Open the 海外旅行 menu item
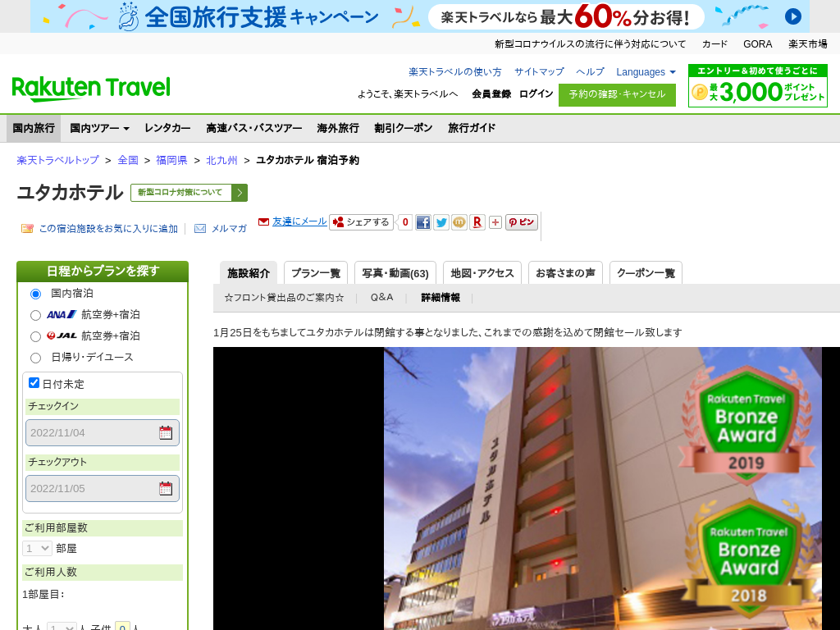840x630 pixels. (338, 128)
